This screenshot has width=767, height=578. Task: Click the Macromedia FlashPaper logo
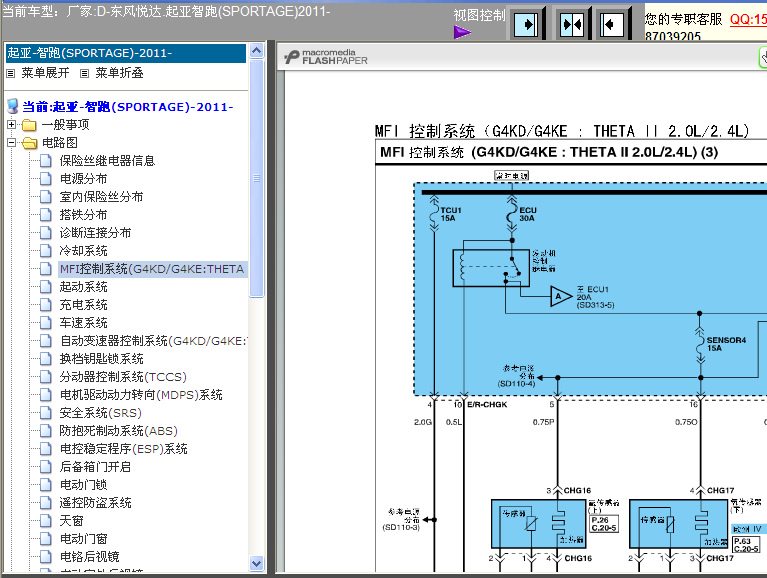(326, 57)
